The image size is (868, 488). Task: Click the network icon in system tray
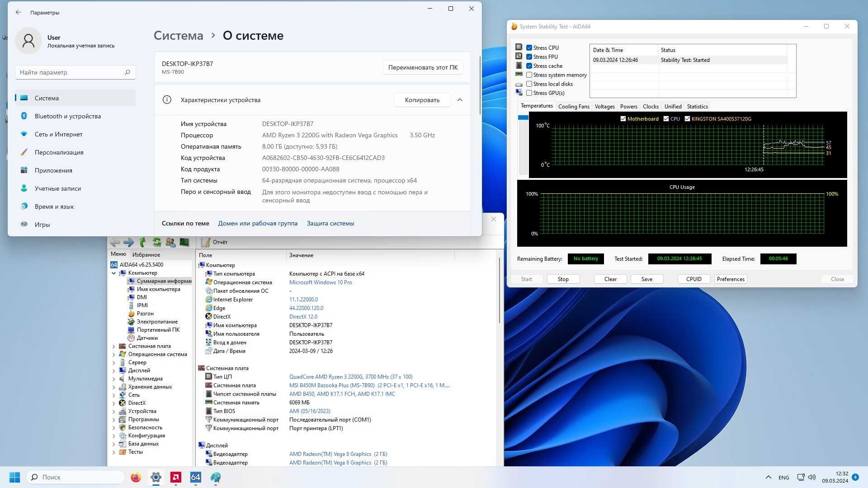[x=801, y=477]
